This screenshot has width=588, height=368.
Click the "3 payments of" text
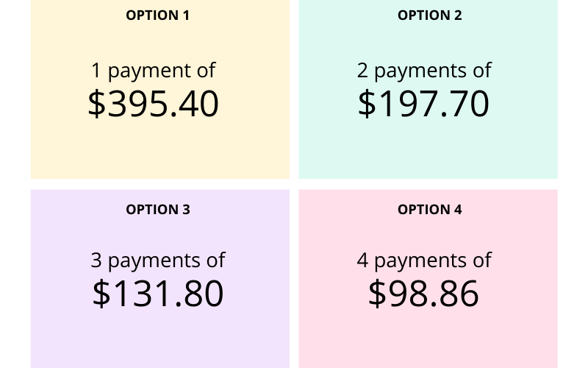(157, 261)
